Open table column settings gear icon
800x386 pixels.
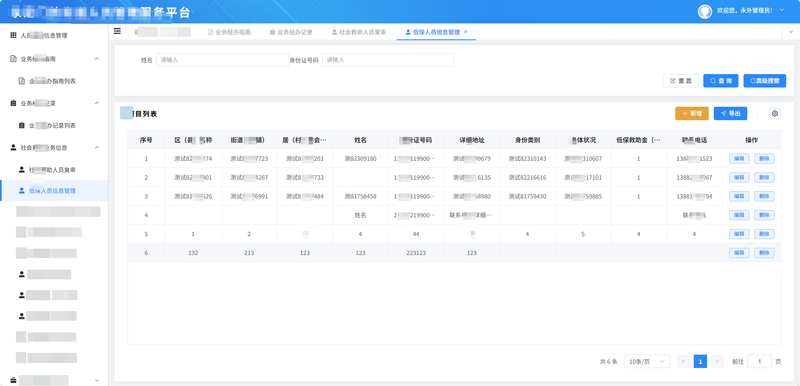coord(774,114)
